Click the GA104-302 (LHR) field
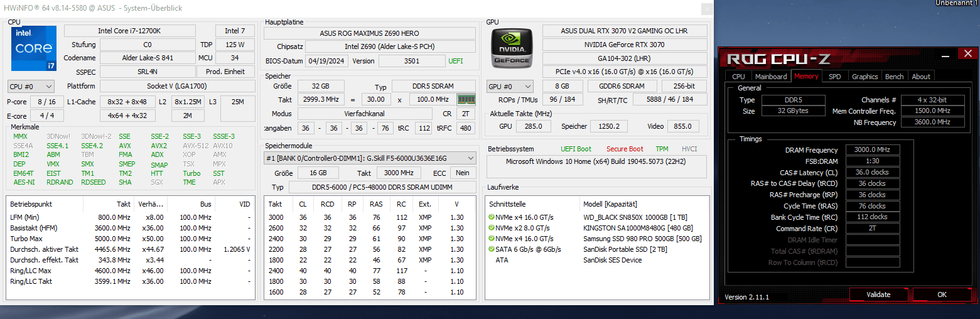This screenshot has width=980, height=319. pyautogui.click(x=625, y=58)
